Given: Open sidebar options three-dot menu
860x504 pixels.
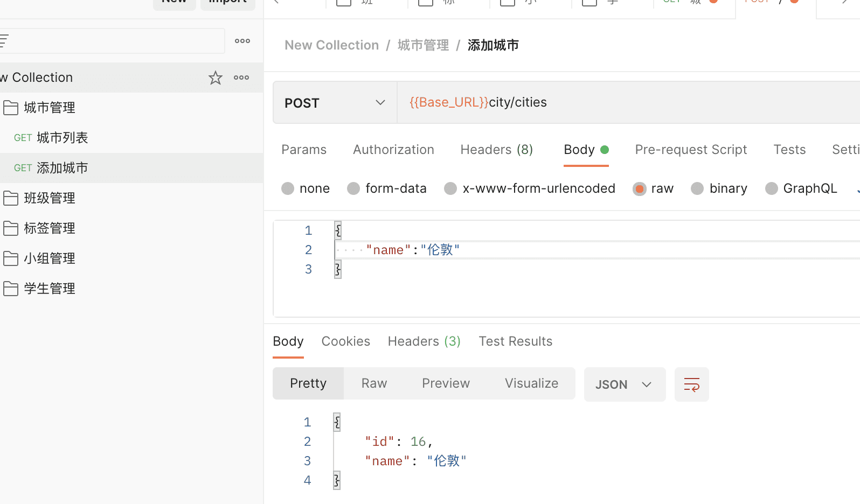Looking at the screenshot, I should click(242, 41).
